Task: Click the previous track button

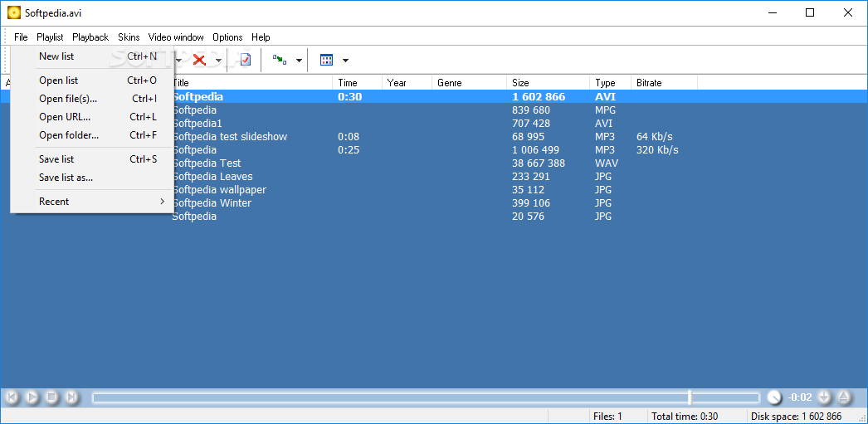Action: (x=12, y=397)
